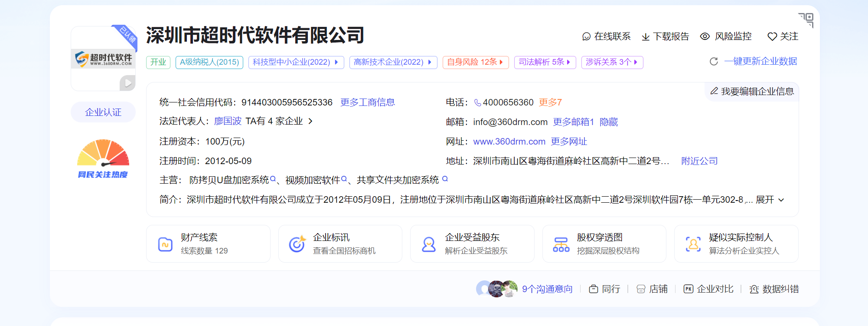Click the refresh icon beside 一键更新企业数据

pos(714,62)
